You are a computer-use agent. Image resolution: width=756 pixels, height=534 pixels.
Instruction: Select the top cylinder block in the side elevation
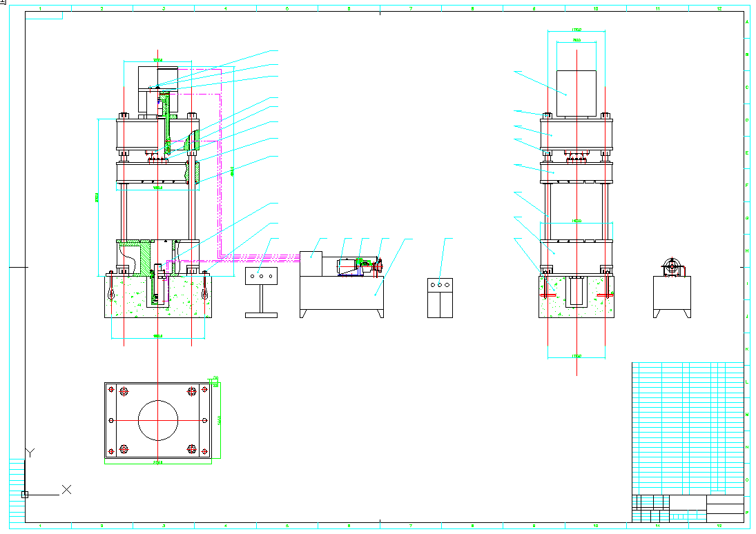[x=576, y=94]
